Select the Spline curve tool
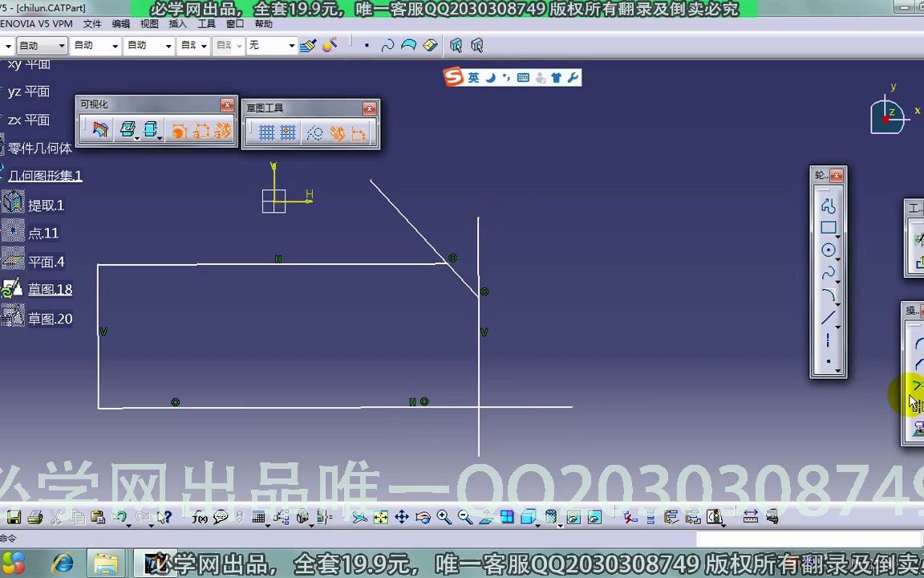This screenshot has width=924, height=578. click(829, 272)
